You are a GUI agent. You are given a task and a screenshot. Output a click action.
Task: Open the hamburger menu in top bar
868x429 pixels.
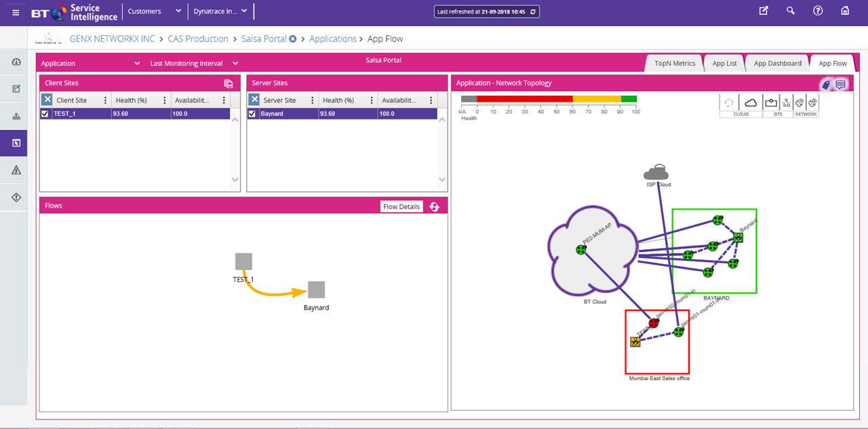coord(16,12)
